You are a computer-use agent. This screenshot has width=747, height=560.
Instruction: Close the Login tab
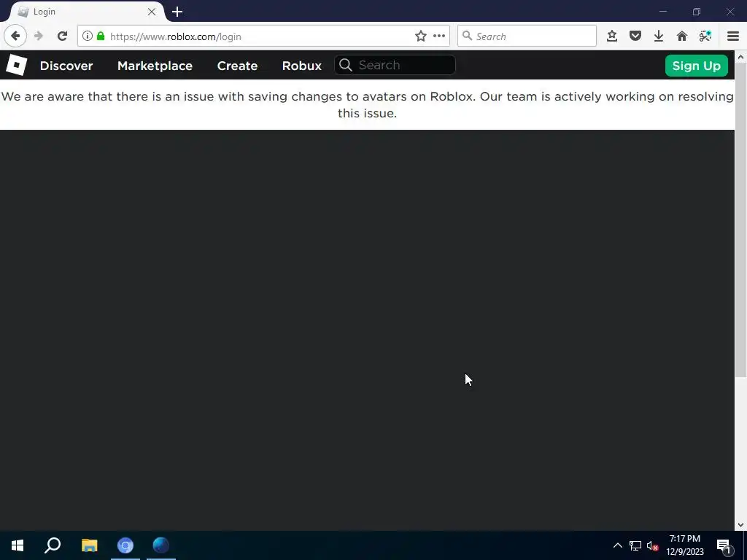(x=152, y=12)
